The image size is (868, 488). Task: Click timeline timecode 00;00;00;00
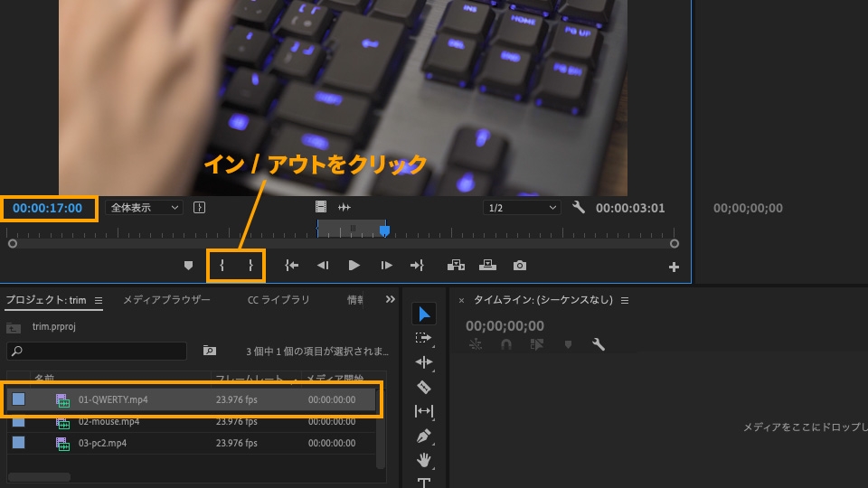point(505,326)
